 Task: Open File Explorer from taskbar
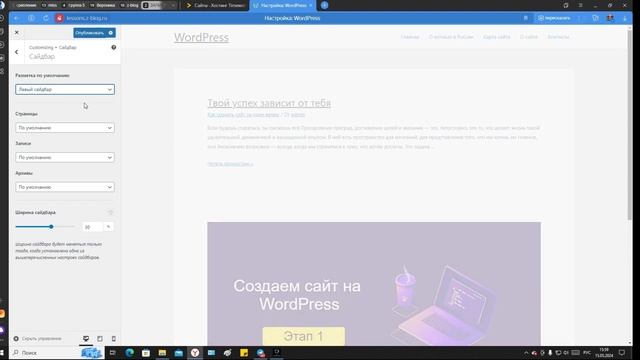tap(162, 353)
